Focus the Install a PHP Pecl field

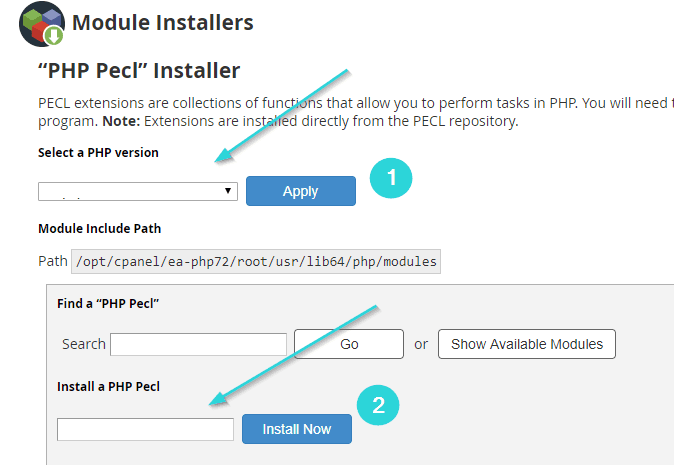coord(145,429)
